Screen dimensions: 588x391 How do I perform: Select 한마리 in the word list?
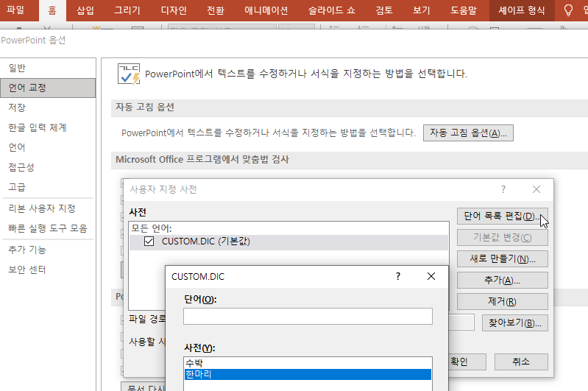[x=308, y=375]
